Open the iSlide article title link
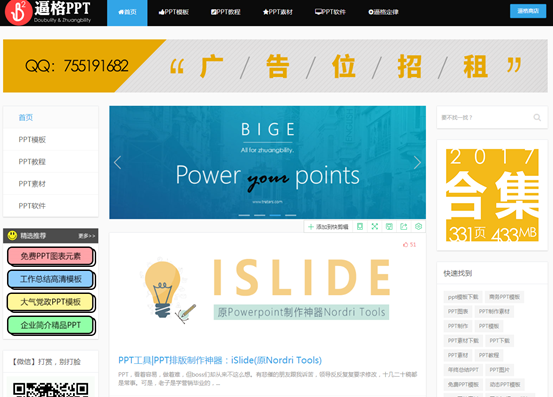Screen dimensions: 553x397 pyautogui.click(x=220, y=360)
